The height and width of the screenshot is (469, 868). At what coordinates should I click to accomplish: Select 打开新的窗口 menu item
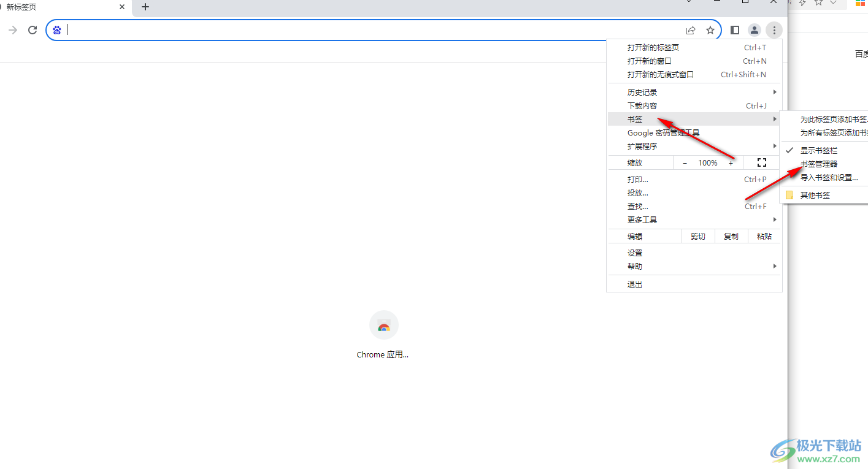[694, 61]
